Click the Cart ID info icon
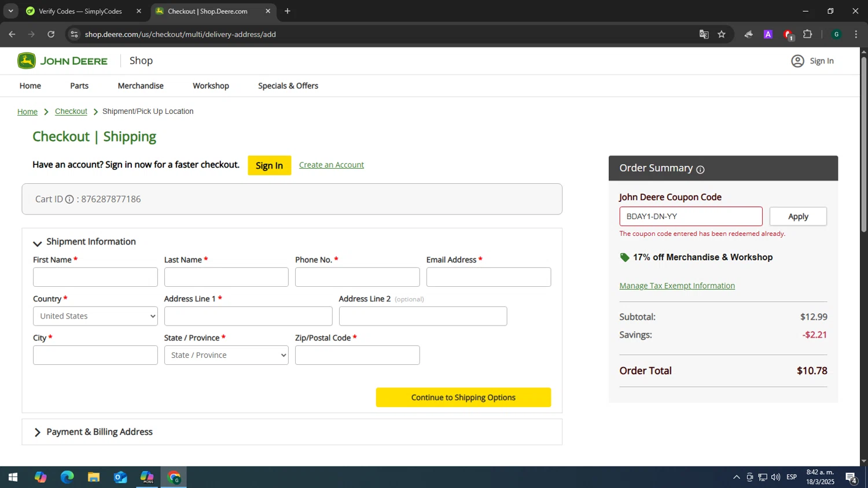The width and height of the screenshot is (868, 488). [69, 199]
